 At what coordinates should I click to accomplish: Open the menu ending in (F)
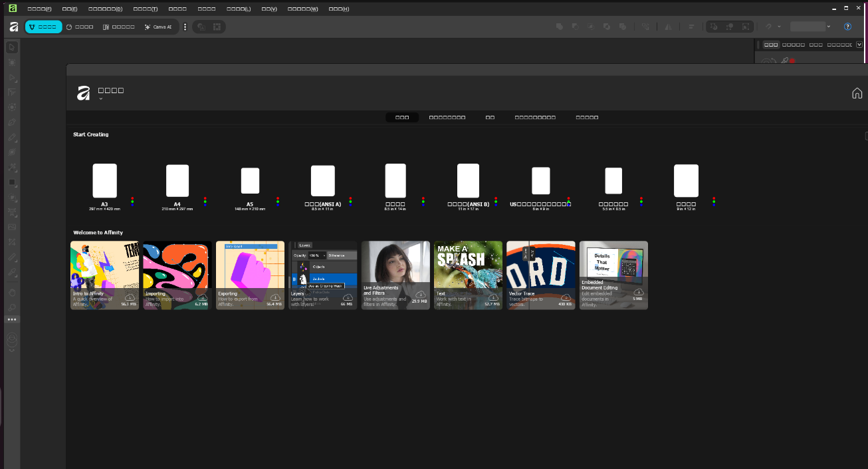39,9
